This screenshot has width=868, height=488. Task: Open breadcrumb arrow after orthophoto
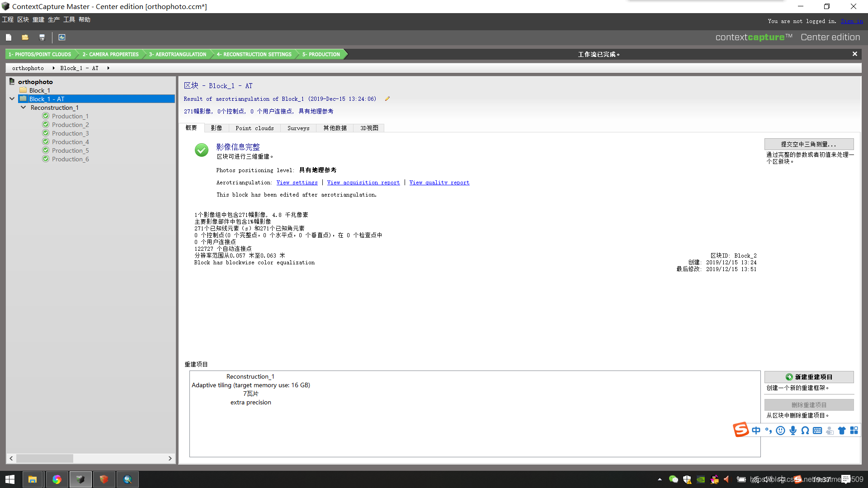pos(53,68)
